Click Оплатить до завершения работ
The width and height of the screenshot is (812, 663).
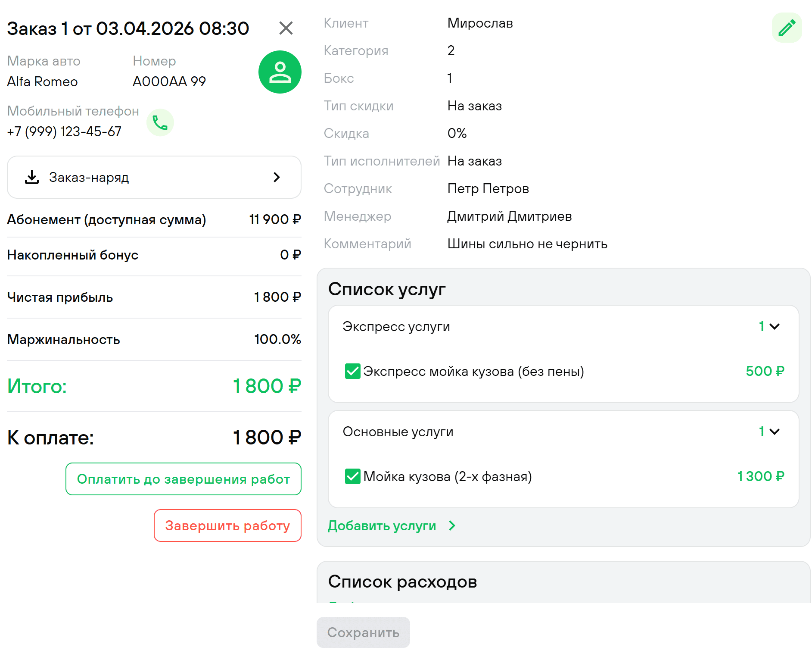(x=183, y=479)
